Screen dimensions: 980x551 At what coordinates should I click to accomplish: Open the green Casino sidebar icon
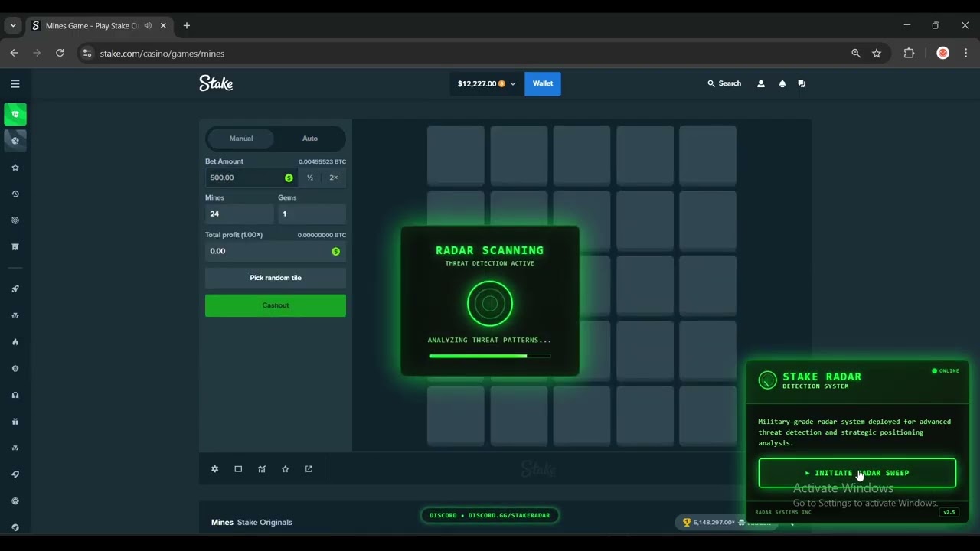tap(15, 114)
